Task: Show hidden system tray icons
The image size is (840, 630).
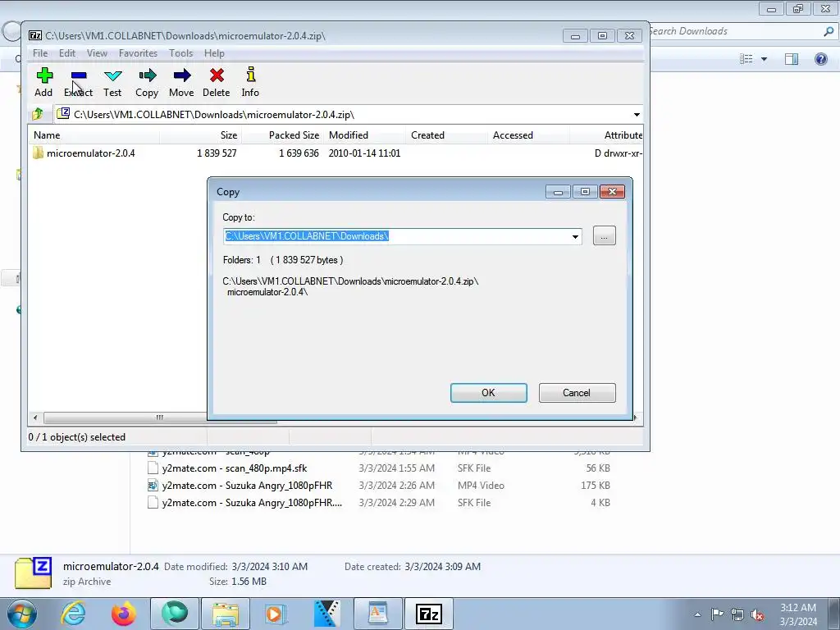Action: 697,614
